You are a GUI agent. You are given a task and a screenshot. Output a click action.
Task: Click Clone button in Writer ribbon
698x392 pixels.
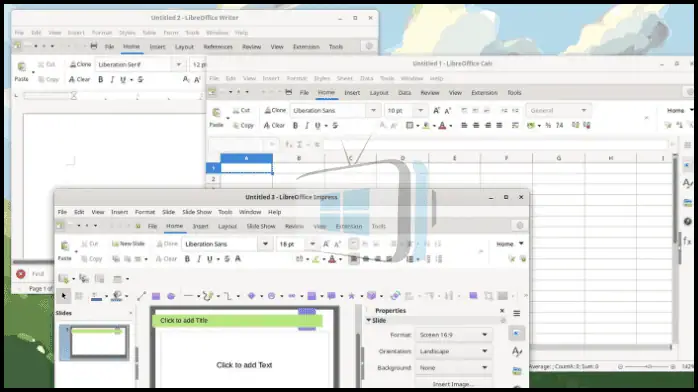click(80, 65)
